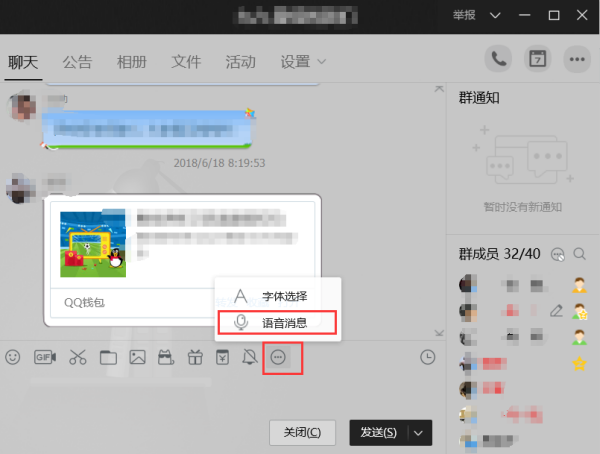Open the group calendar icon

pyautogui.click(x=538, y=59)
